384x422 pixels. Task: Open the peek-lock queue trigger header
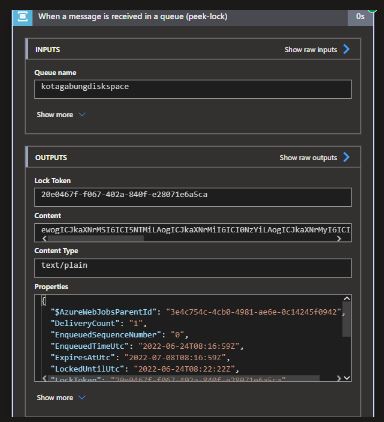(193, 17)
